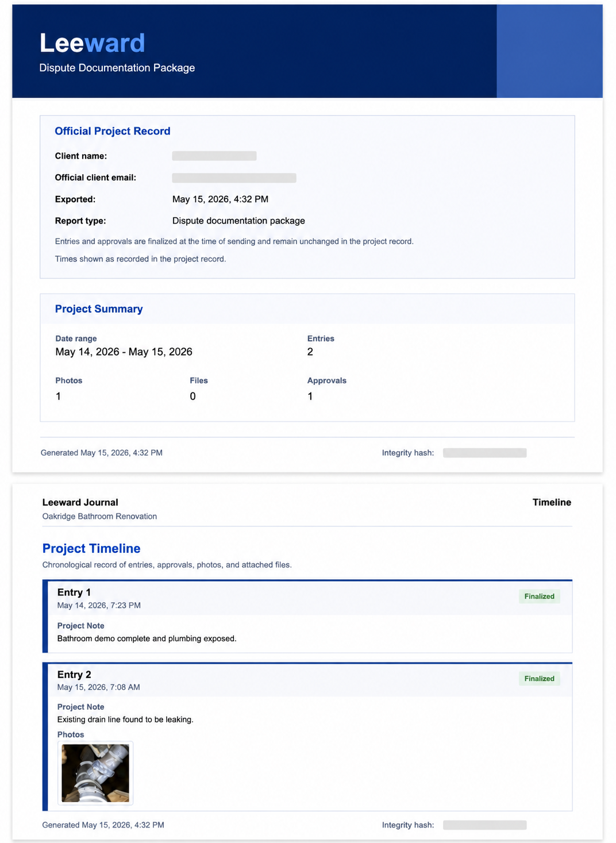Viewport: 616px width, 843px height.
Task: Click the Photos label in Entry 2
Action: (x=71, y=734)
